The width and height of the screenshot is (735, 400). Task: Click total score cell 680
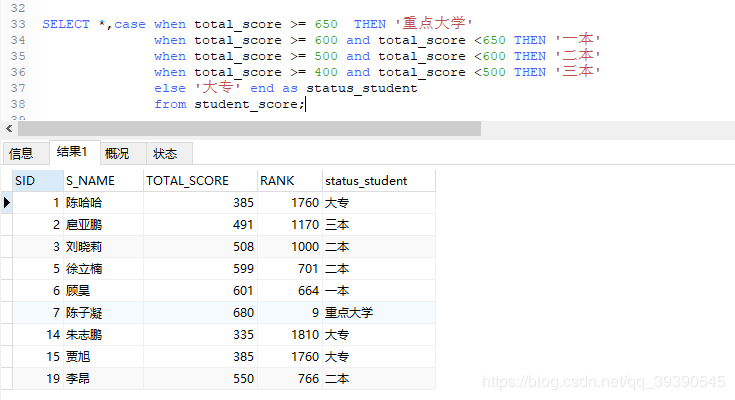coord(200,313)
